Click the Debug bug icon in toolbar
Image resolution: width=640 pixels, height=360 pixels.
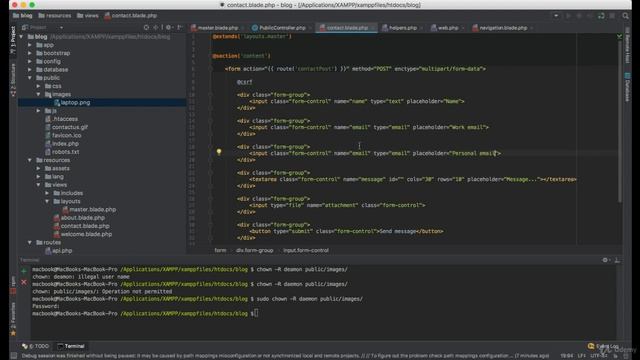(579, 16)
